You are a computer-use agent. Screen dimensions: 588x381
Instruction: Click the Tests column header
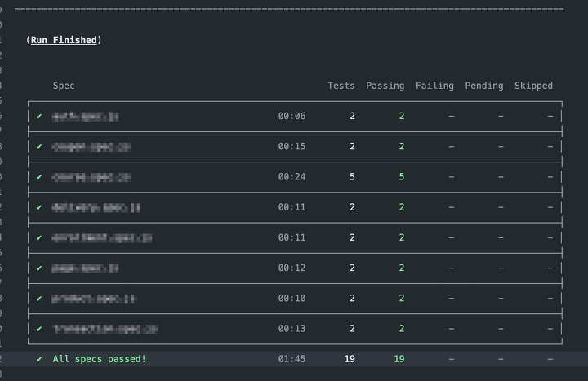341,86
